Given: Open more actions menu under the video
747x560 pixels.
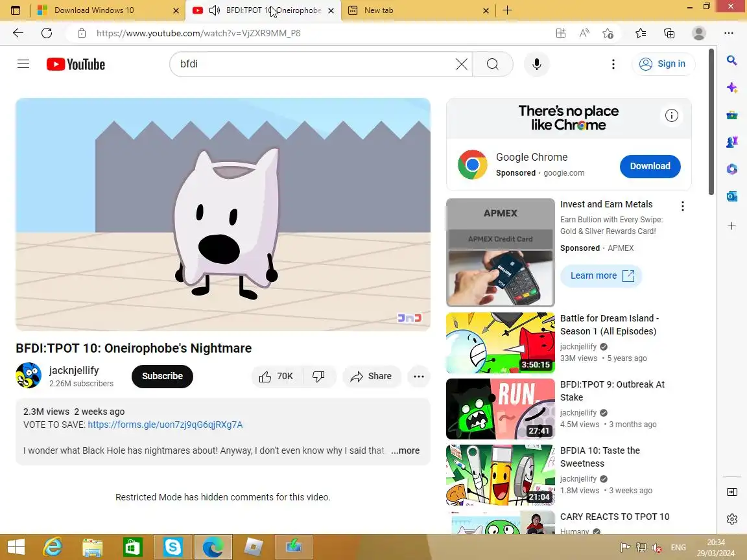Looking at the screenshot, I should [x=419, y=376].
